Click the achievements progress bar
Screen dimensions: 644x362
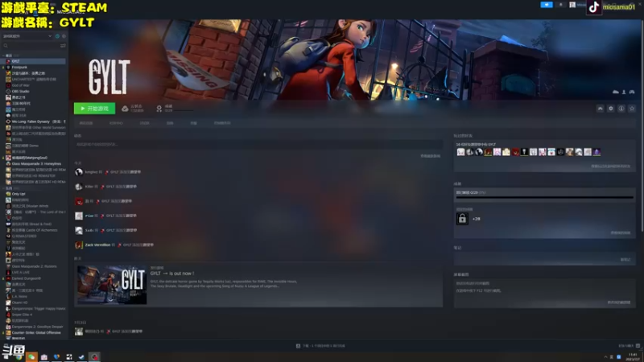click(x=545, y=197)
